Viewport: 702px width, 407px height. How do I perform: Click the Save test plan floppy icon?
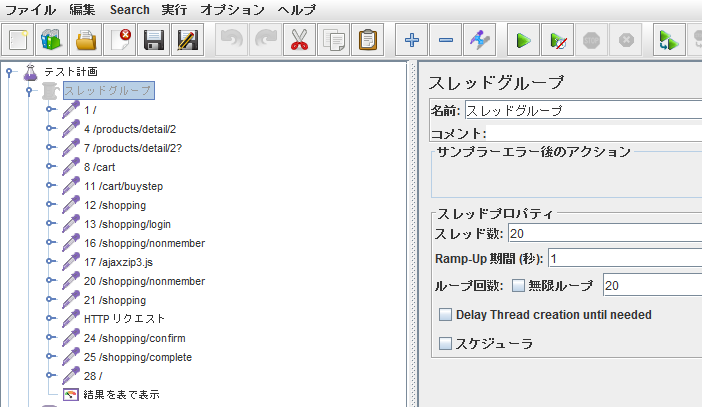click(x=153, y=41)
